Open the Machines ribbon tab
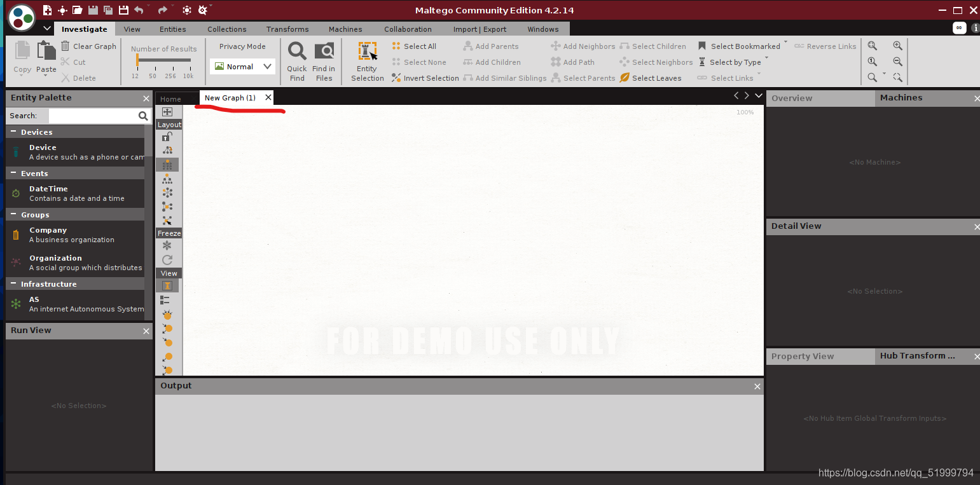 click(x=345, y=29)
